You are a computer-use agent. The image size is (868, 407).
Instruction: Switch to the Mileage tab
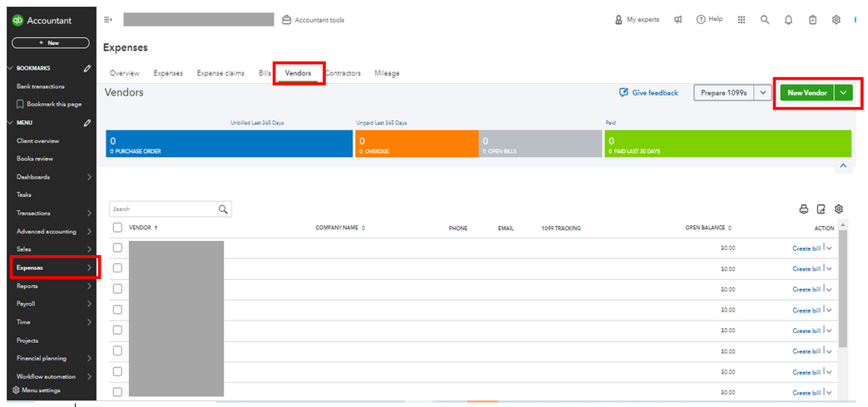[x=387, y=73]
